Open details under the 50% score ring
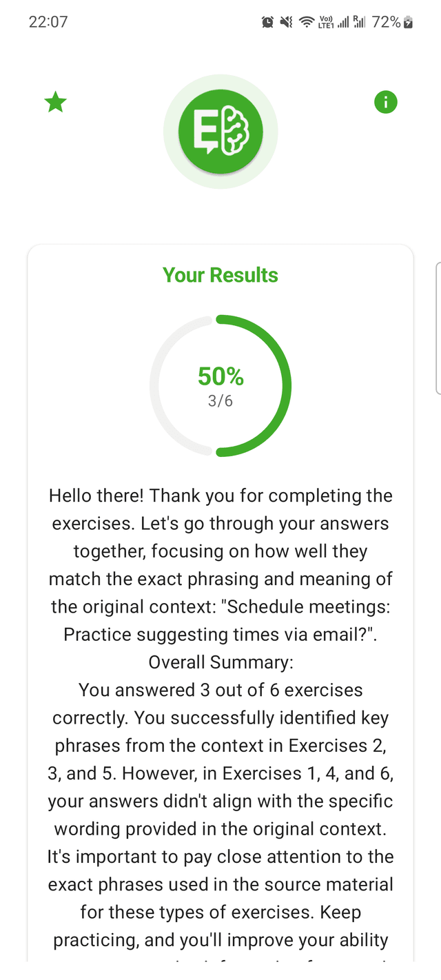The height and width of the screenshot is (980, 441). pyautogui.click(x=220, y=376)
